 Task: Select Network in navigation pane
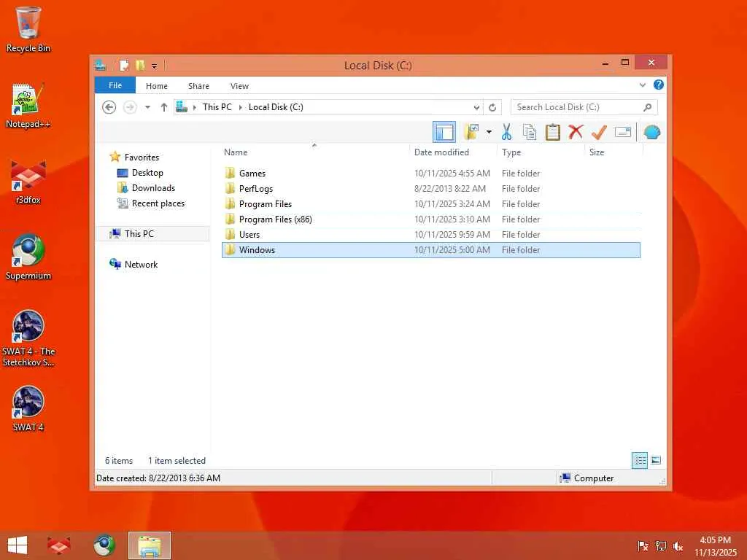pyautogui.click(x=141, y=264)
